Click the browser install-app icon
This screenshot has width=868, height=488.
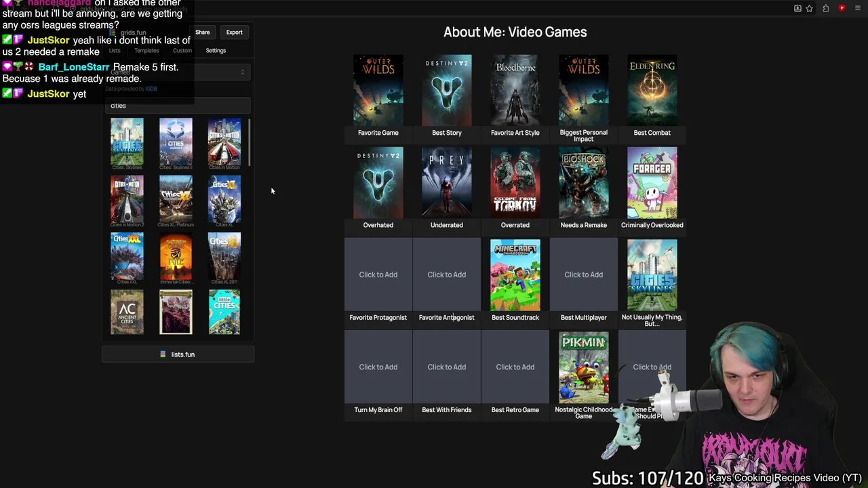(x=797, y=8)
